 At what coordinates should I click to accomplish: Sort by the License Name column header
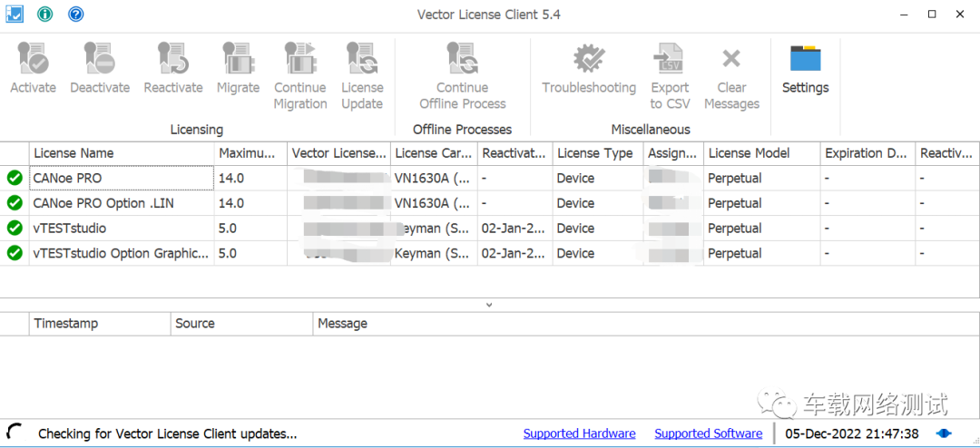(x=122, y=153)
